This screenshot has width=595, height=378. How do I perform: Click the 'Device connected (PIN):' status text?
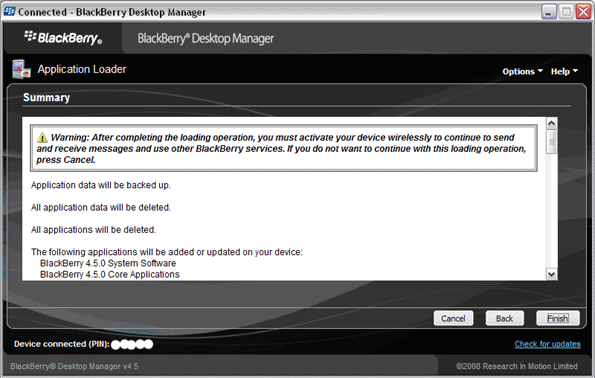click(61, 344)
